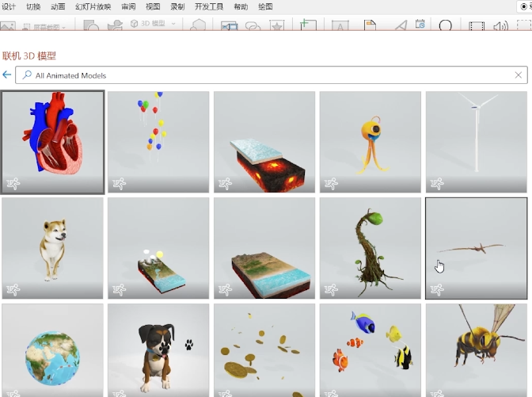
Task: Click the SmartArt icon
Action: 198,25
